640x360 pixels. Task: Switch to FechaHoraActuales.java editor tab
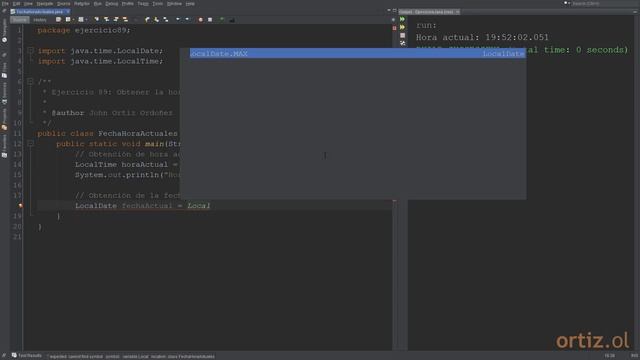click(x=40, y=12)
